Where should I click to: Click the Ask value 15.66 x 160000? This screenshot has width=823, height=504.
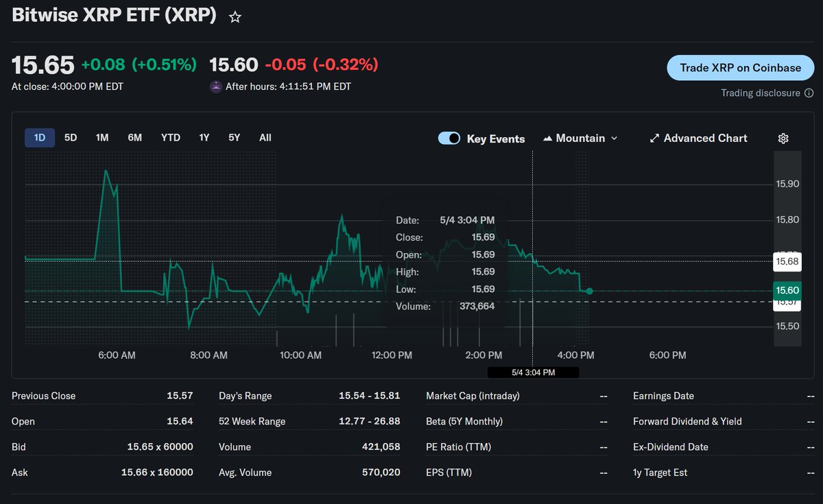click(x=157, y=472)
